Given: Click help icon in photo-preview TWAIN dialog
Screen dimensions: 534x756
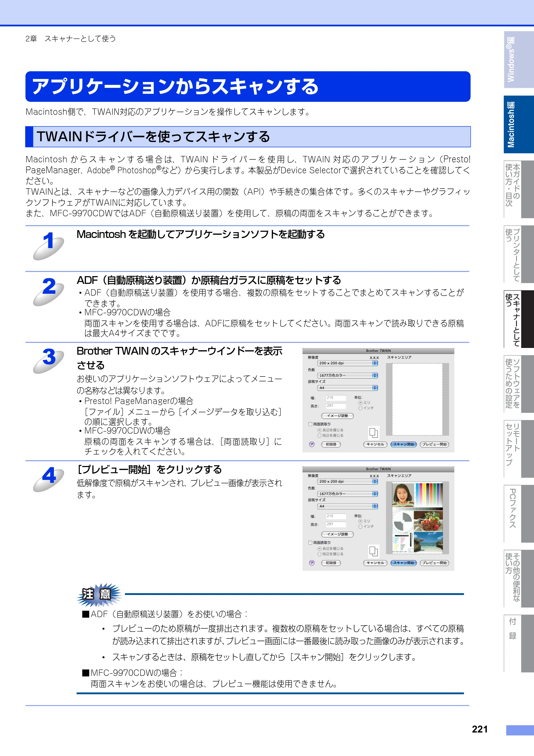Looking at the screenshot, I should pos(312,563).
